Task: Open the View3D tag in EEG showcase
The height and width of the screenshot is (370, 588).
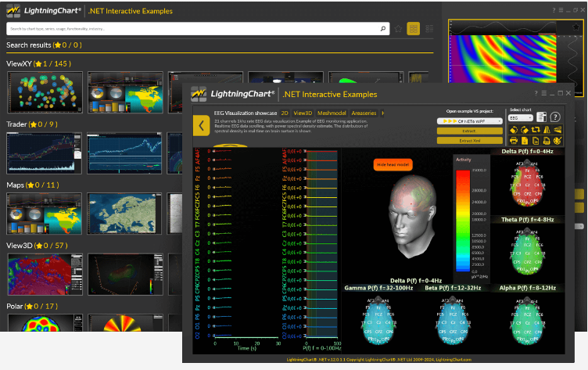Action: [x=303, y=113]
